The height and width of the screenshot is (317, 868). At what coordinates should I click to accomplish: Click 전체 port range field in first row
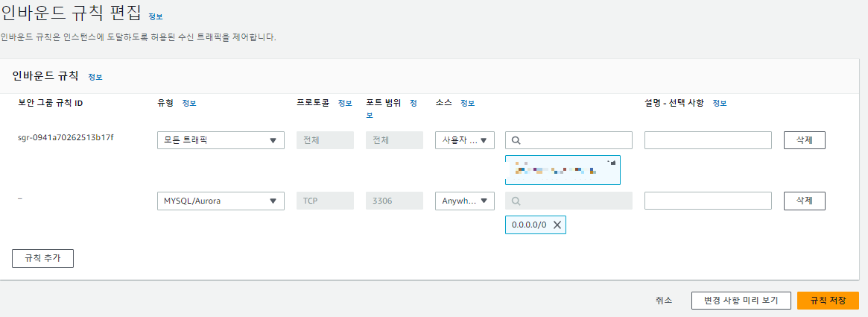(394, 140)
